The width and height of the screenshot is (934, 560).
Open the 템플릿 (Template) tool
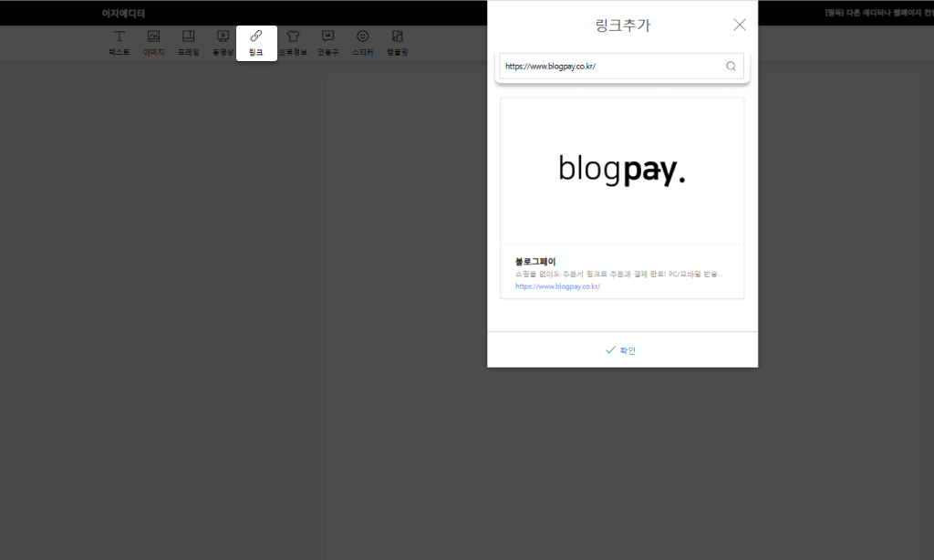click(398, 43)
